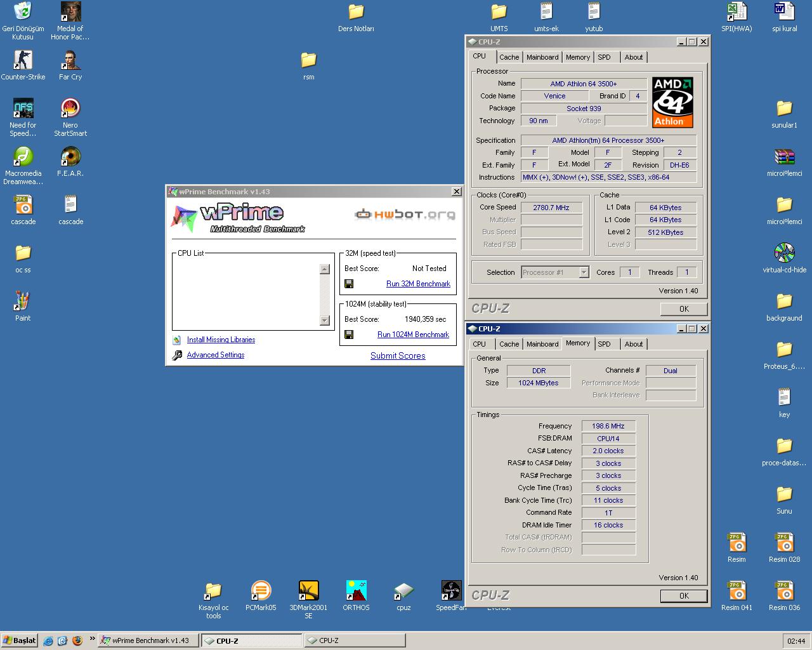Open Memory tab in upper CPU-Z window
The image size is (812, 650).
coord(578,57)
